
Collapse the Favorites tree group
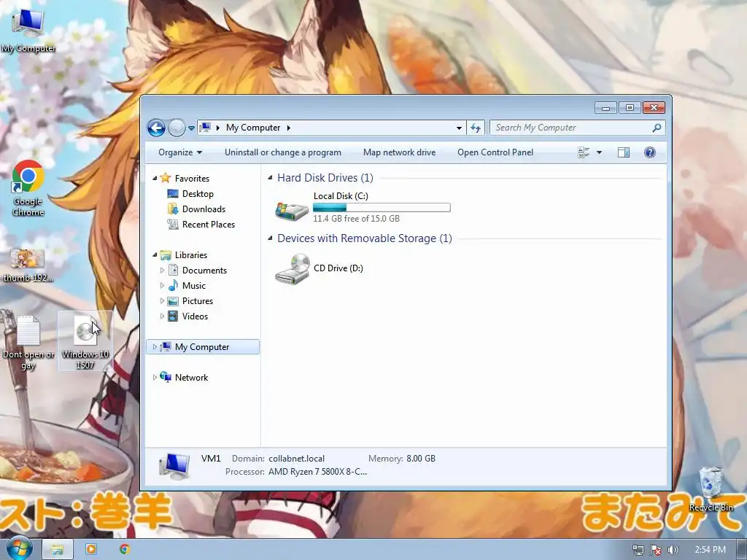coord(155,178)
